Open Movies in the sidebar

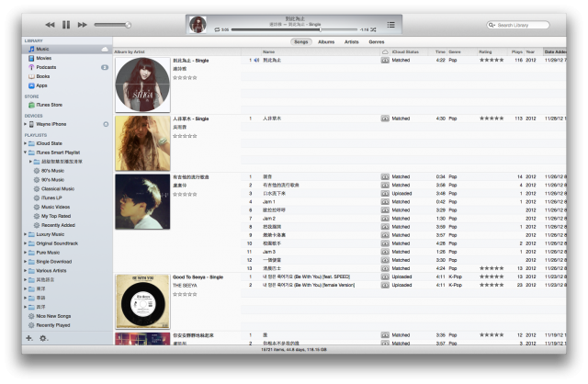43,58
